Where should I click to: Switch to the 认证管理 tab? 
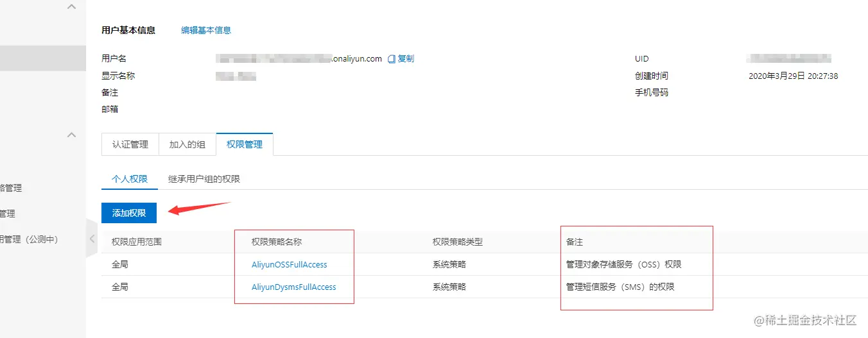coord(130,144)
